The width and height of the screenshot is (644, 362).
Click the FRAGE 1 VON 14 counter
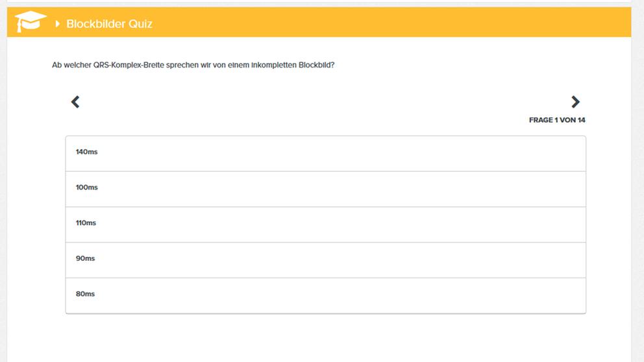[x=557, y=120]
